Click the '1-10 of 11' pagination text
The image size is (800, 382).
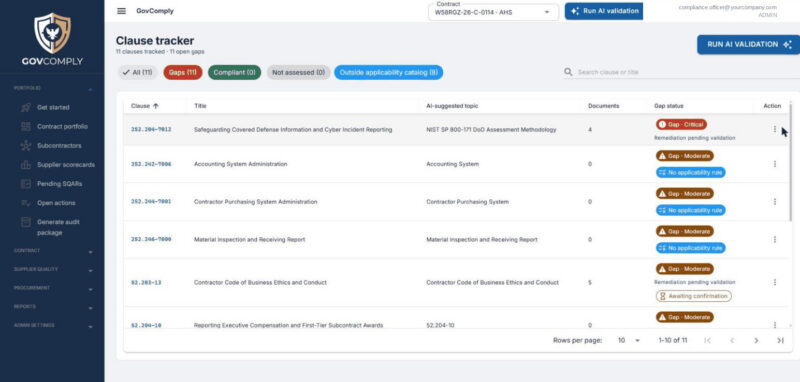coord(673,340)
